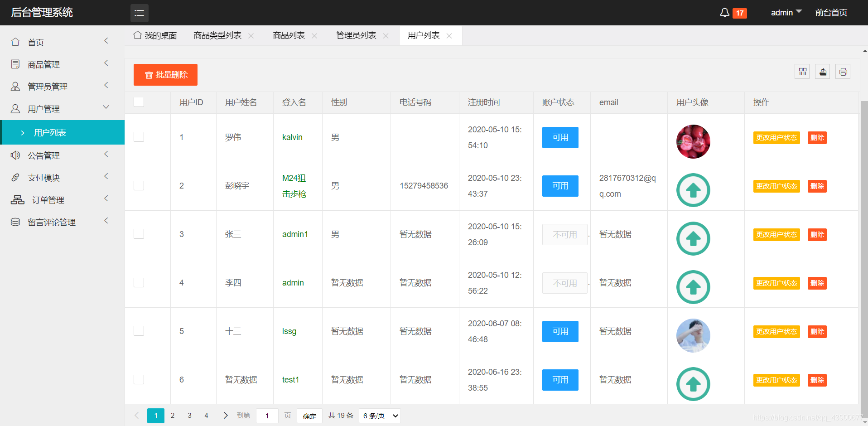Click 更改用户状态 for user 彭晓宇
Screen dimensions: 868x426
[776, 186]
